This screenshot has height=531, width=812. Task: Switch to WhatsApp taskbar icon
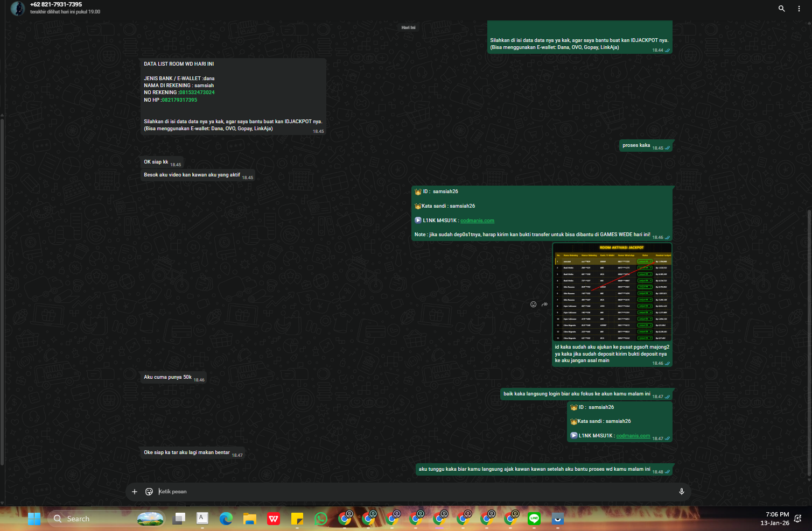coord(321,519)
